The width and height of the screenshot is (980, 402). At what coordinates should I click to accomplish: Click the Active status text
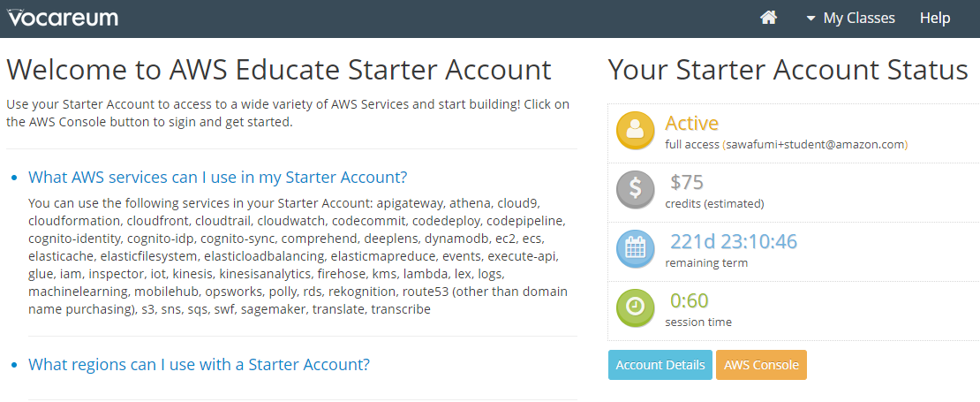tap(691, 123)
